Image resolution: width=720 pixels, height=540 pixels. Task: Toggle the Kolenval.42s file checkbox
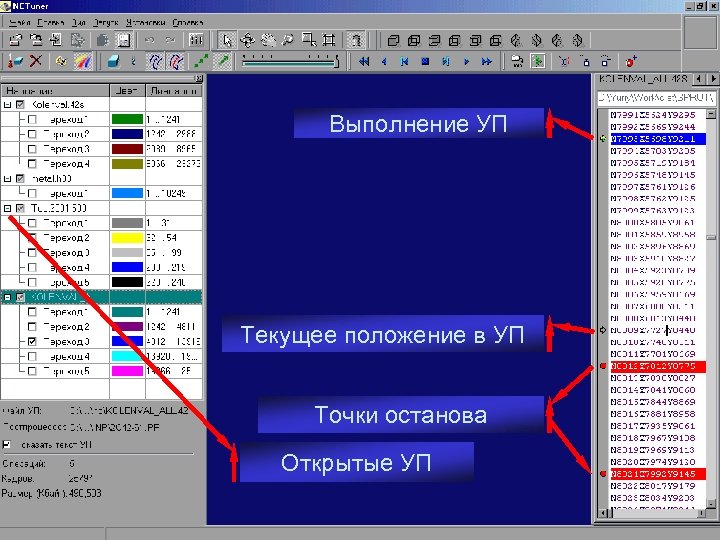(20, 105)
